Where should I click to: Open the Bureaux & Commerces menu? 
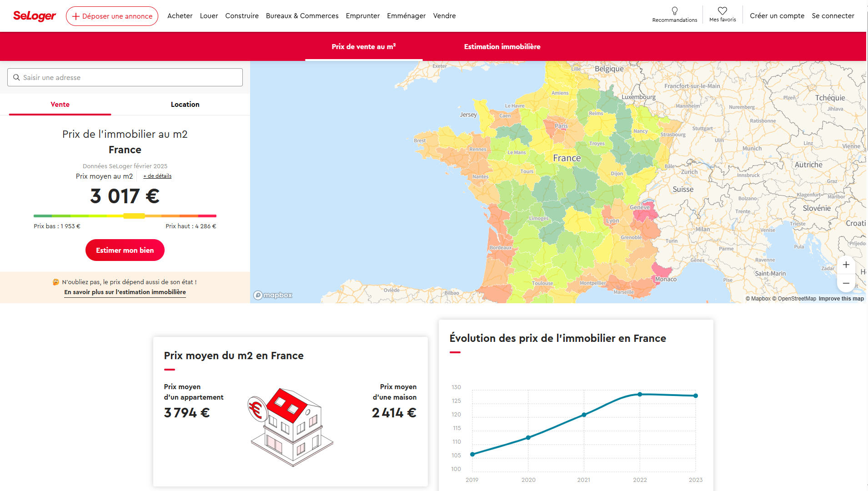click(x=302, y=16)
